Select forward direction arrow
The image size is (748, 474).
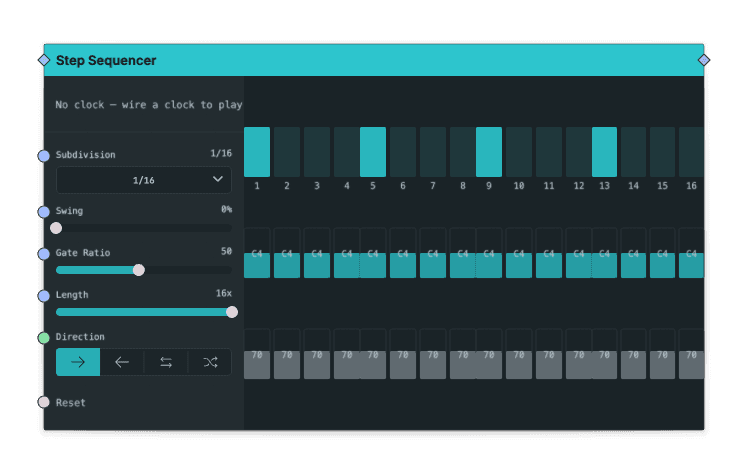(x=78, y=362)
